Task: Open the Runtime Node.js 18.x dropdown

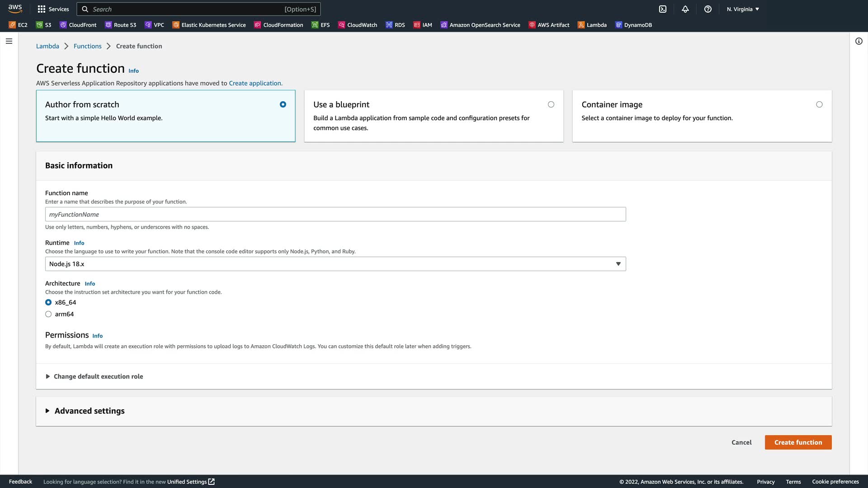Action: (x=335, y=264)
